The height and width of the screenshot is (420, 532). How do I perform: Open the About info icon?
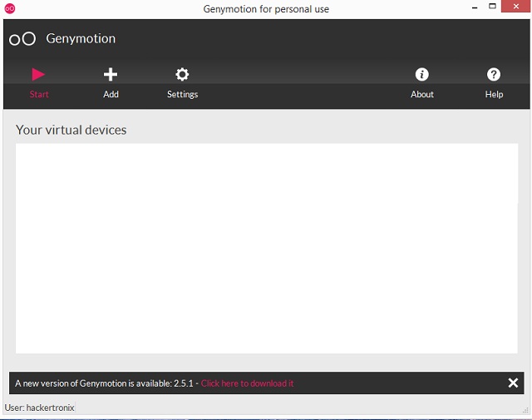tap(422, 74)
